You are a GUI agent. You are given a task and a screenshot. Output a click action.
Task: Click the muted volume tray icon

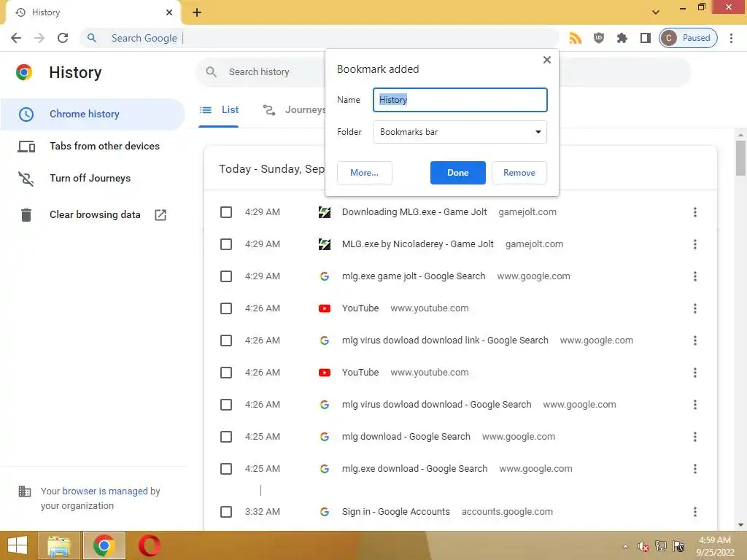click(643, 547)
